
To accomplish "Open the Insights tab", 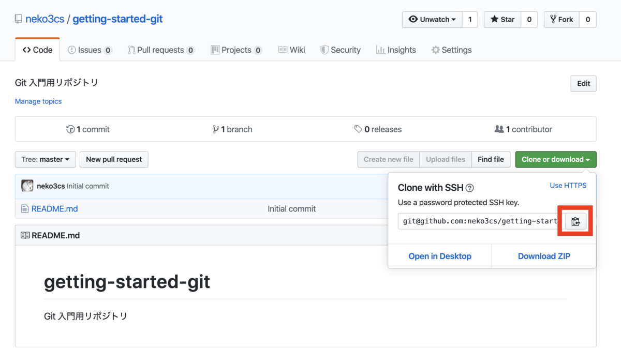I will tap(396, 50).
